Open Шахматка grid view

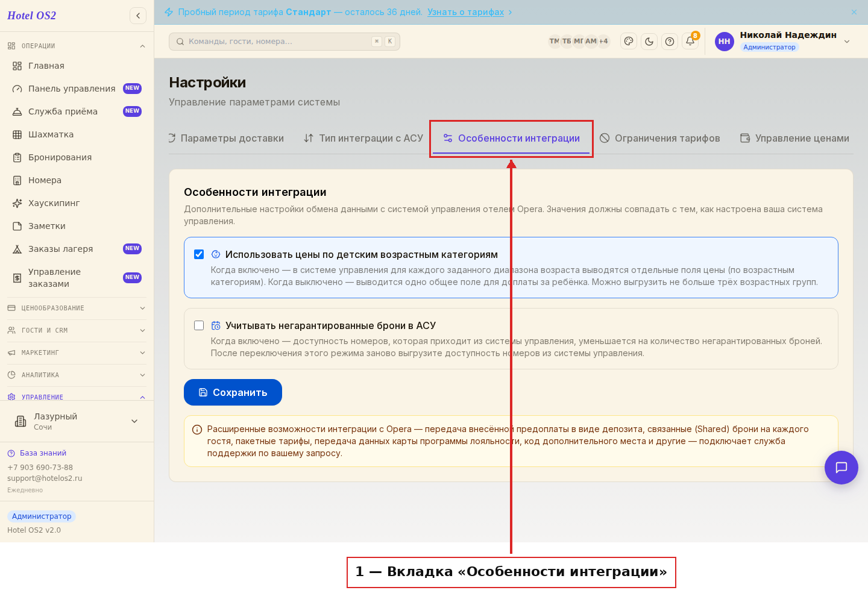click(x=77, y=134)
